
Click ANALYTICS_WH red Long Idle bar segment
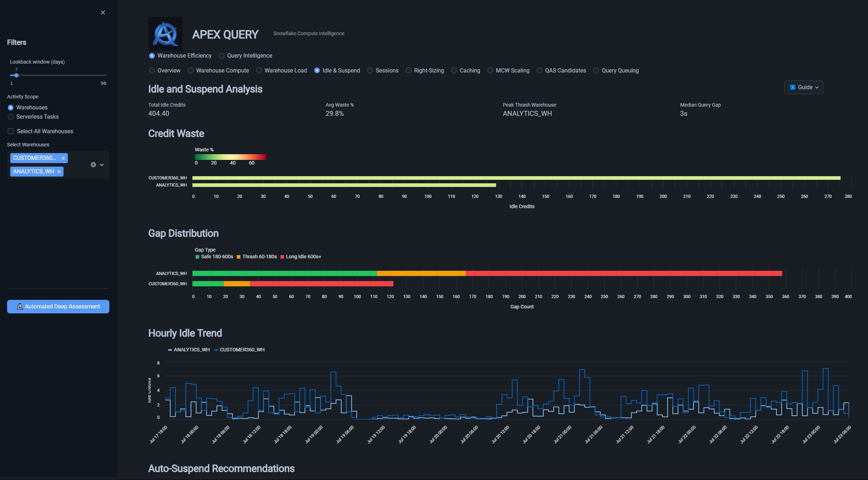click(x=624, y=274)
